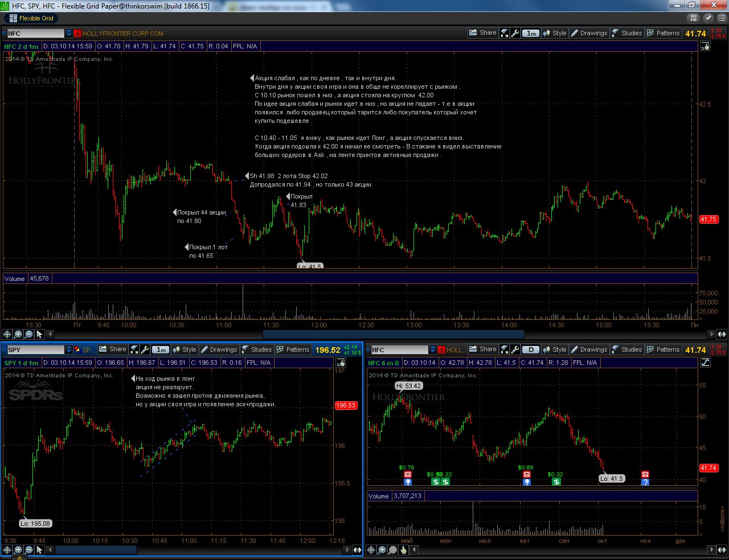
Task: Click the first earnings phone icon on daily chart
Action: click(x=408, y=475)
